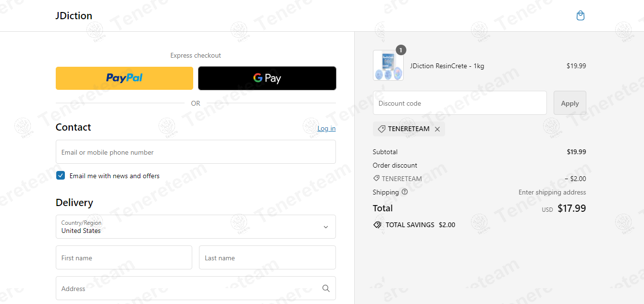644x304 pixels.
Task: Open the Country/Region dropdown
Action: coord(196,227)
